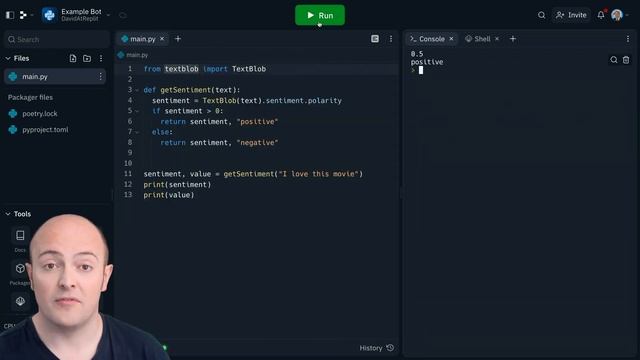The height and width of the screenshot is (360, 640).
Task: Collapse the Files section
Action: coord(8,58)
